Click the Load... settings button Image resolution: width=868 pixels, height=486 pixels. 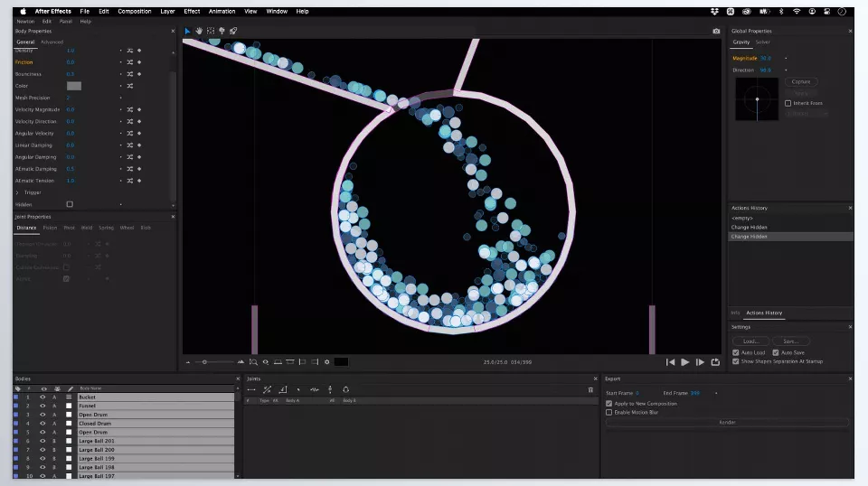[750, 341]
